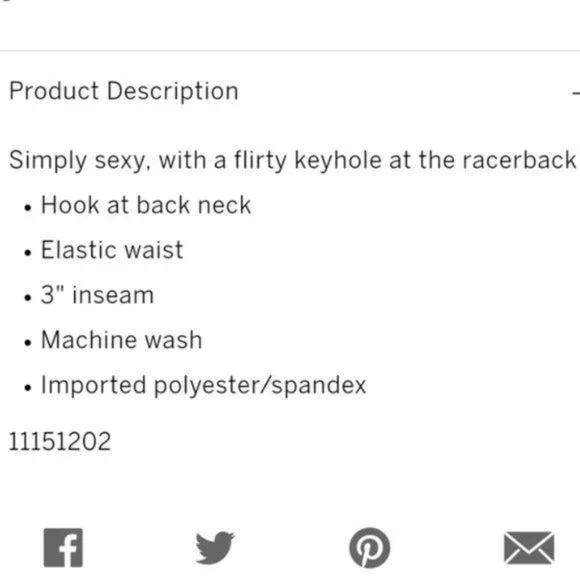Click bullet dot beside Machine wash
The width and height of the screenshot is (580, 580).
click(x=28, y=343)
